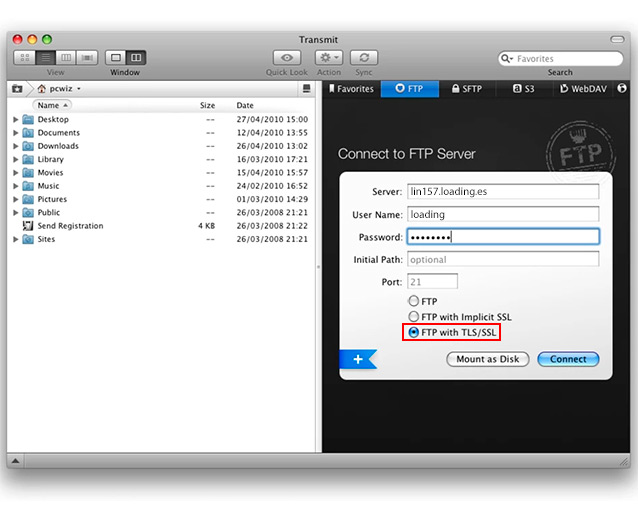This screenshot has height=505, width=638.
Task: Sort files by Date column header
Action: click(x=245, y=105)
